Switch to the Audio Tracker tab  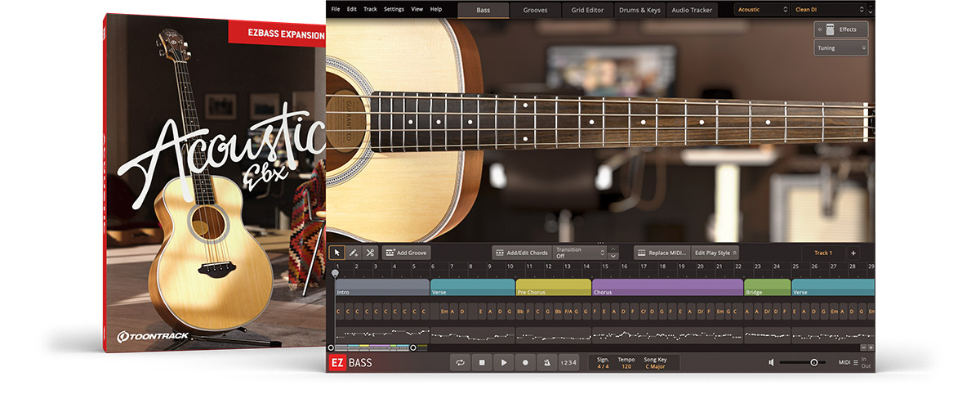click(x=692, y=10)
